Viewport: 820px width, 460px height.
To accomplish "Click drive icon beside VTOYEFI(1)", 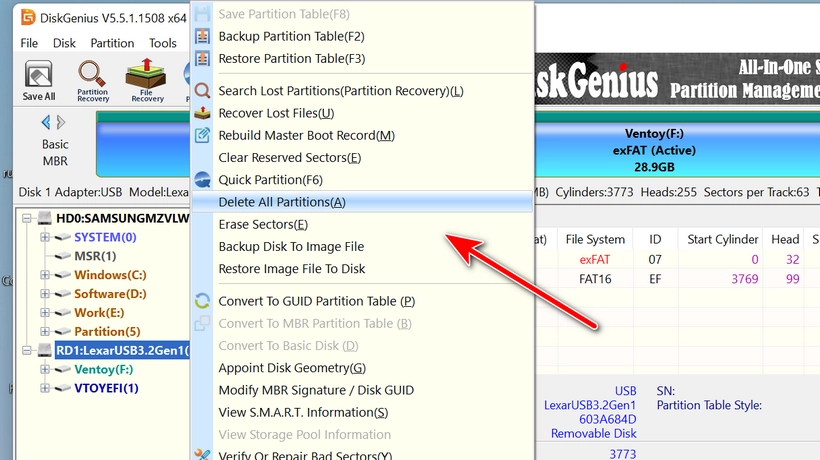I will pyautogui.click(x=63, y=388).
